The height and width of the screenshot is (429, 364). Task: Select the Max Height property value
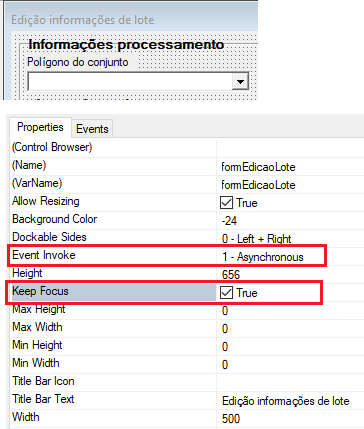coord(291,311)
